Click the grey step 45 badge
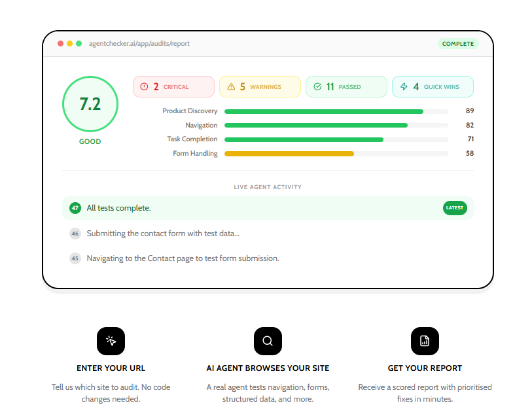 click(x=75, y=258)
